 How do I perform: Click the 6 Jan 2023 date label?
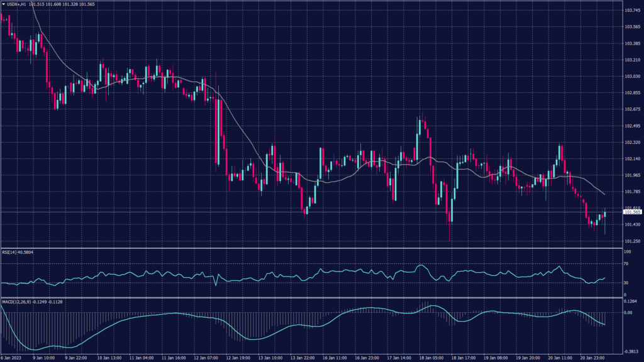click(11, 358)
